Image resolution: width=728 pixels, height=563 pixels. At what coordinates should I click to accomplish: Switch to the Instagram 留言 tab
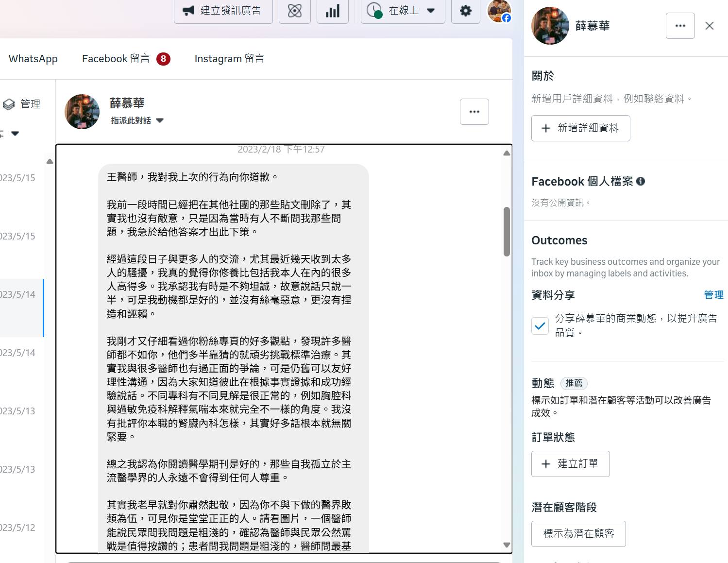click(229, 59)
